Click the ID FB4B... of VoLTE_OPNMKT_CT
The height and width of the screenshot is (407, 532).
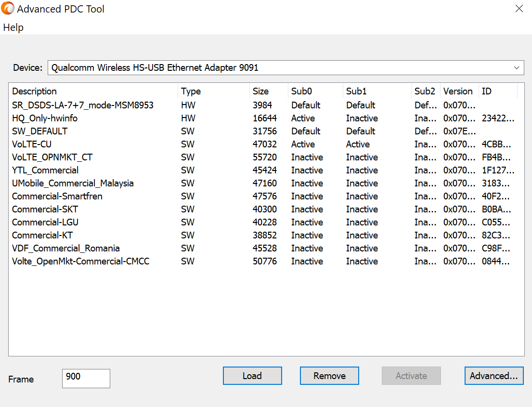point(496,157)
